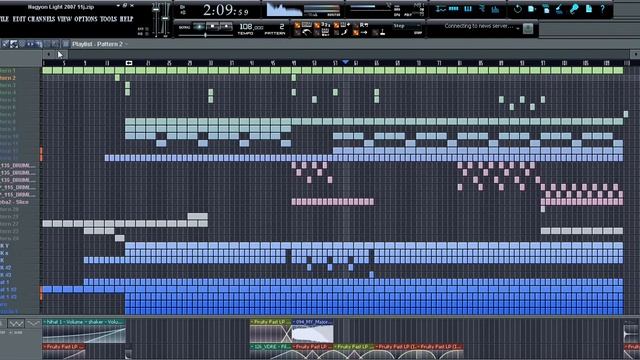Select the '126_VOXE - Fil...' automation clip
The height and width of the screenshot is (360, 640).
click(270, 351)
